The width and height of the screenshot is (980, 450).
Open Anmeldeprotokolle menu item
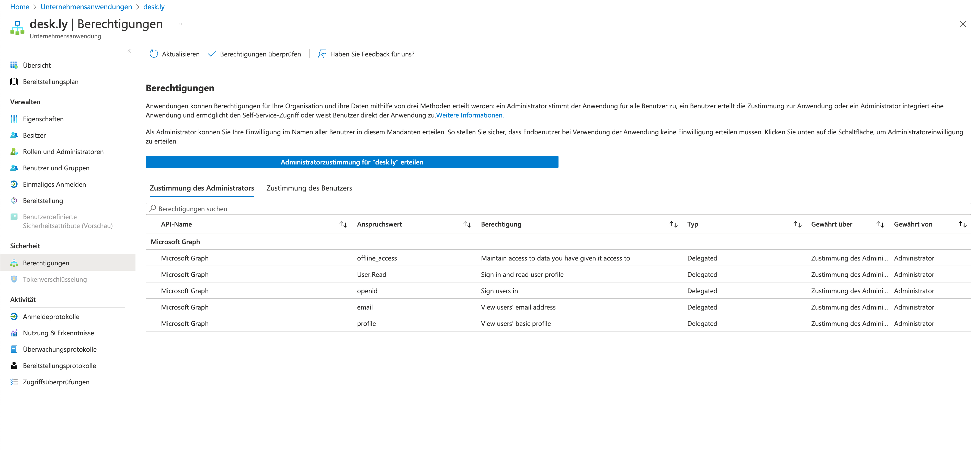tap(51, 316)
